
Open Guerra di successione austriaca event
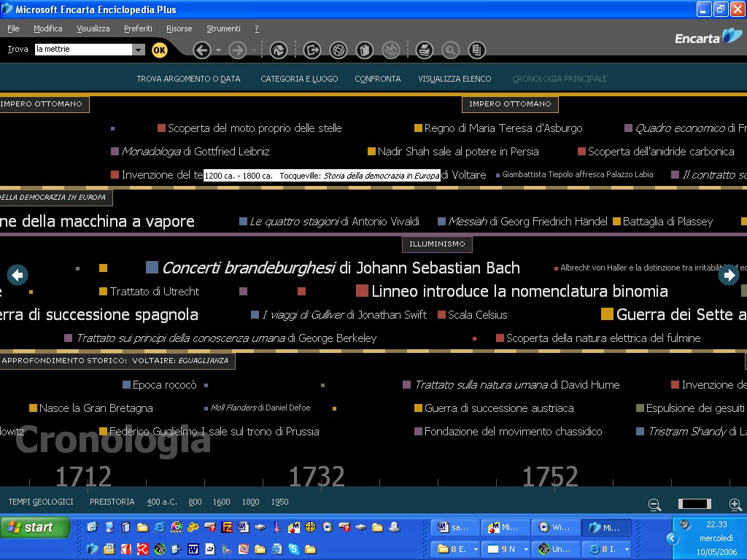coord(494,408)
